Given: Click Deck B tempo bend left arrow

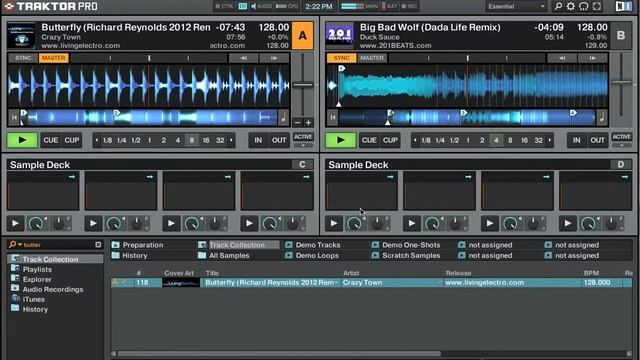Looking at the screenshot, I should coord(562,58).
